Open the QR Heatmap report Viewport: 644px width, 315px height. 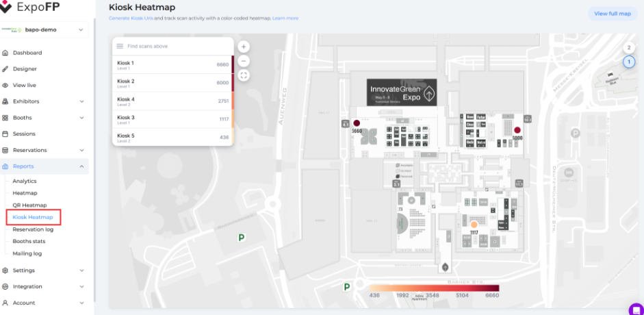point(29,205)
